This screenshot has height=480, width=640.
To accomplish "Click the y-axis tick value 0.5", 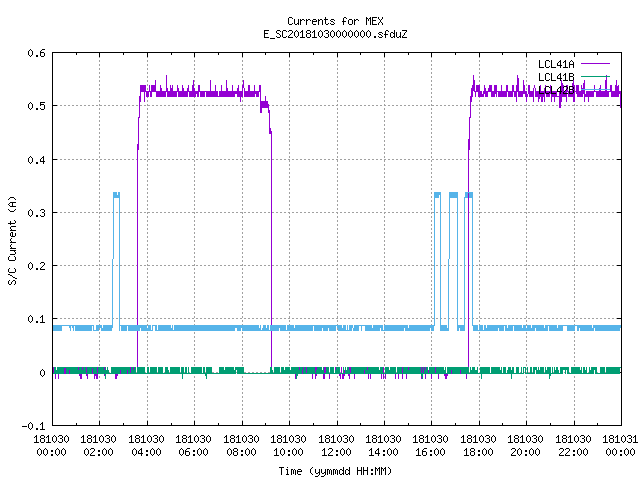I will [x=36, y=106].
